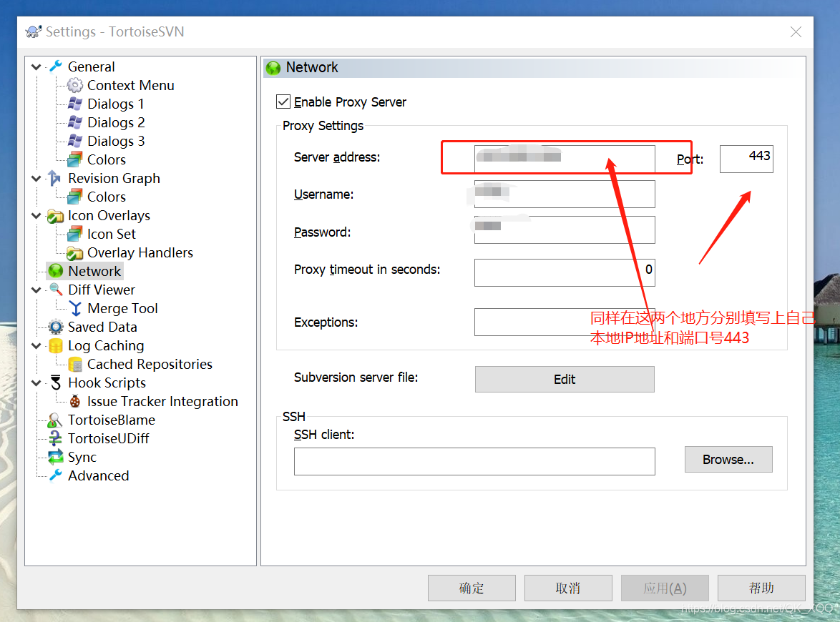This screenshot has height=622, width=840.
Task: Click the 应用(A) Apply button
Action: tap(665, 588)
